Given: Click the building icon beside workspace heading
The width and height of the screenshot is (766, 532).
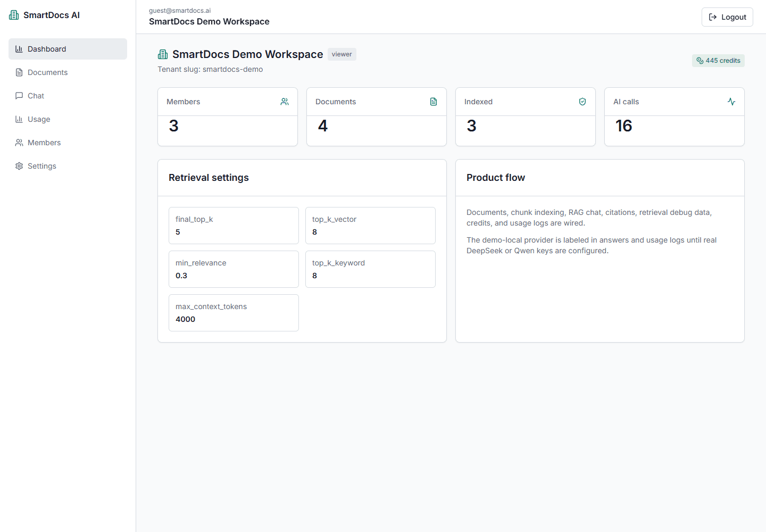Looking at the screenshot, I should pos(163,54).
